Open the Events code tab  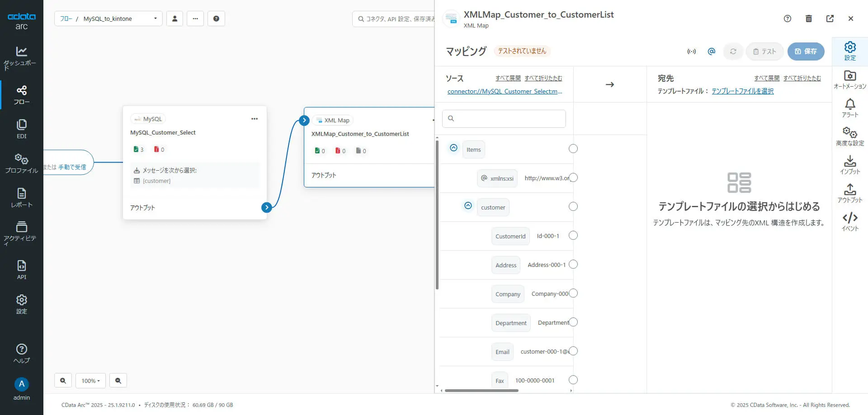(x=850, y=222)
